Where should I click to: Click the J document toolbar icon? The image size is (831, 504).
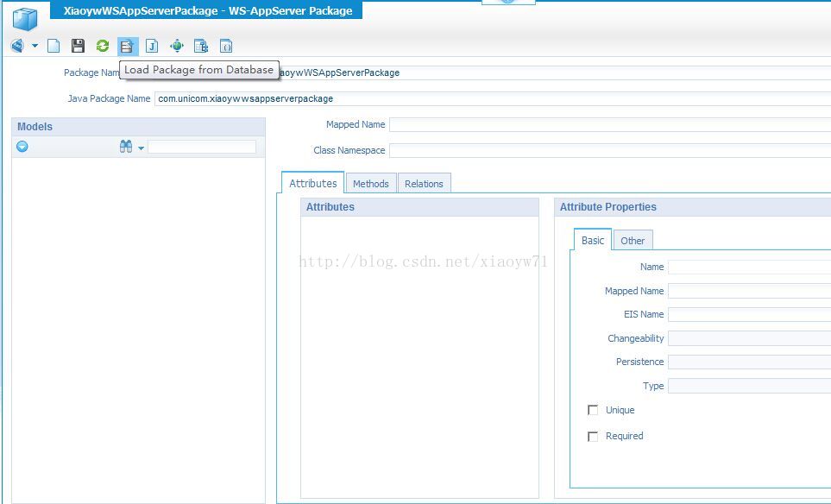(x=152, y=46)
